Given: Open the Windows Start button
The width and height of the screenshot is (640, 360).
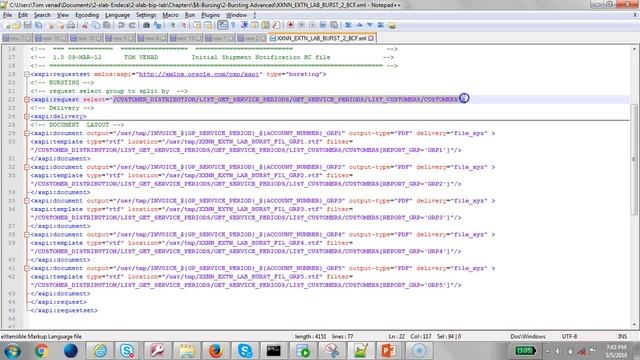Looking at the screenshot, I should (x=12, y=351).
